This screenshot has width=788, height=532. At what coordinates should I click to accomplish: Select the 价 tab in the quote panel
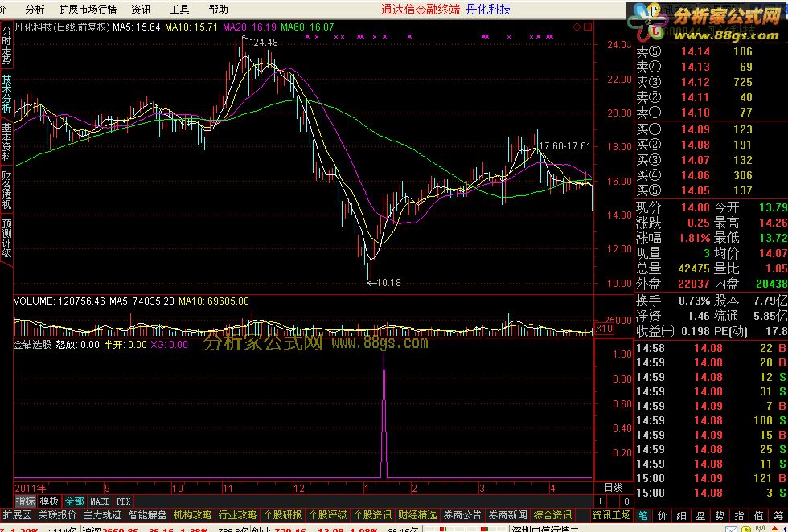[x=663, y=515]
